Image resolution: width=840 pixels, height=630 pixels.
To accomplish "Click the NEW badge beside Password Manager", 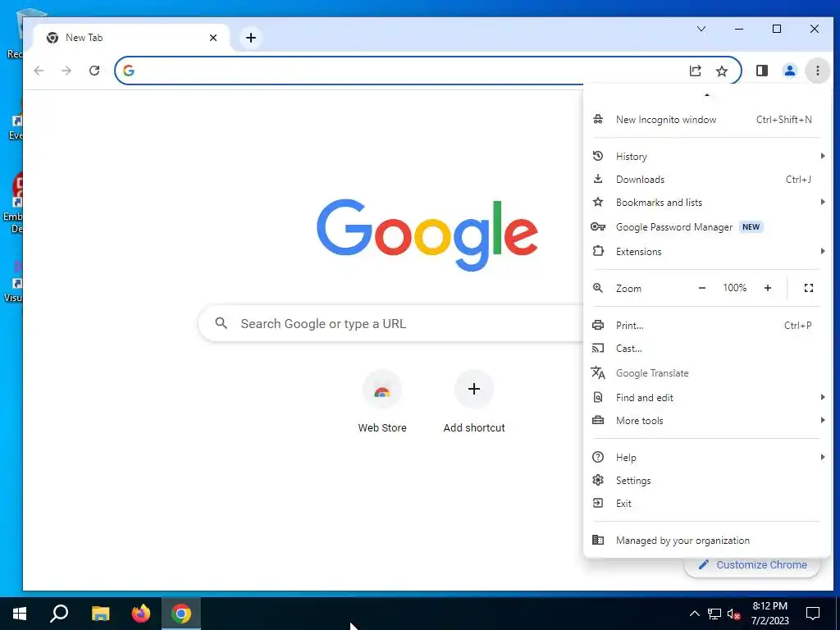I will tap(751, 226).
